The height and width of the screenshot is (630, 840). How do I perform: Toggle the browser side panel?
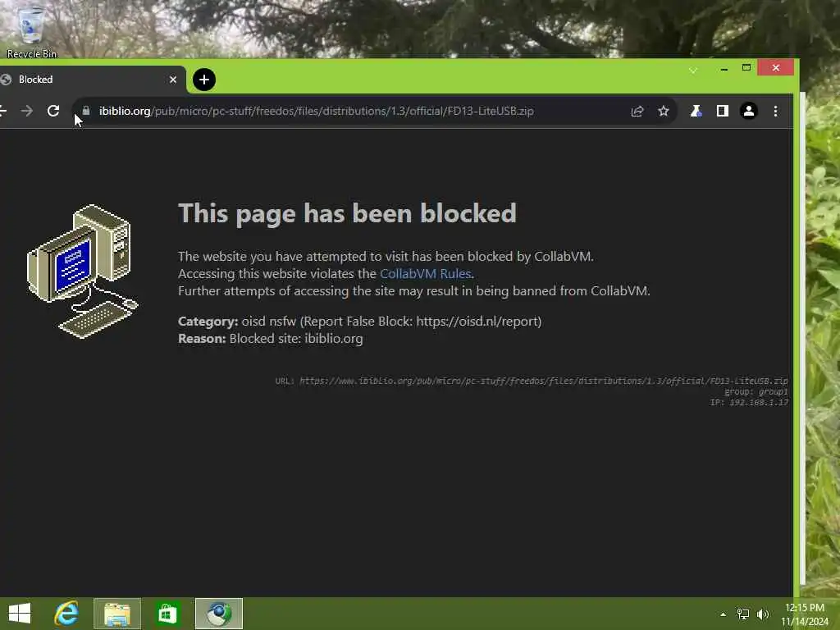(x=722, y=111)
